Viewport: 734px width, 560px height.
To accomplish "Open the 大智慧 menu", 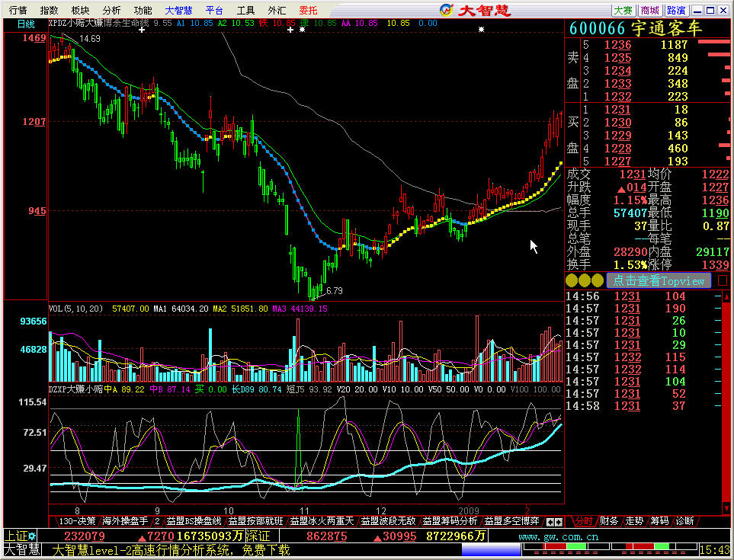I will click(179, 11).
